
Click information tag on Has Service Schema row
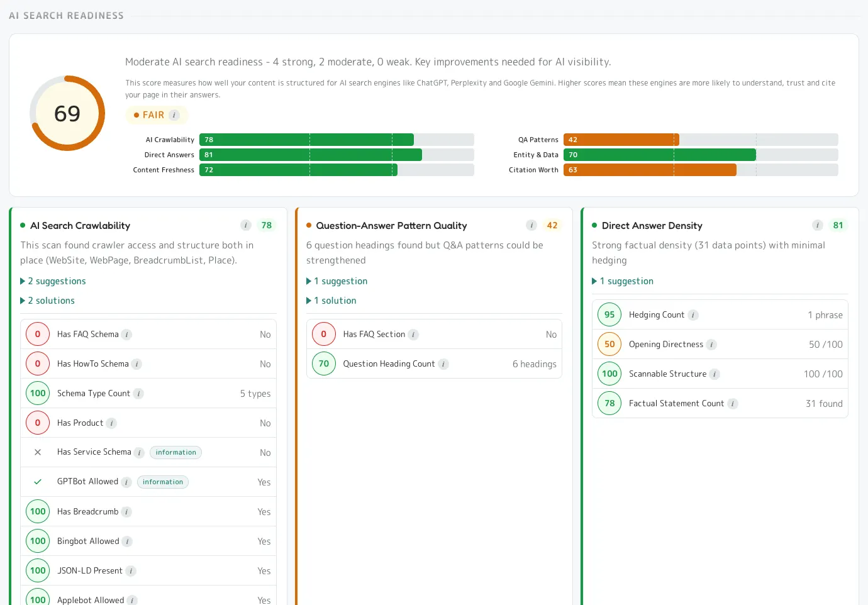pos(175,452)
